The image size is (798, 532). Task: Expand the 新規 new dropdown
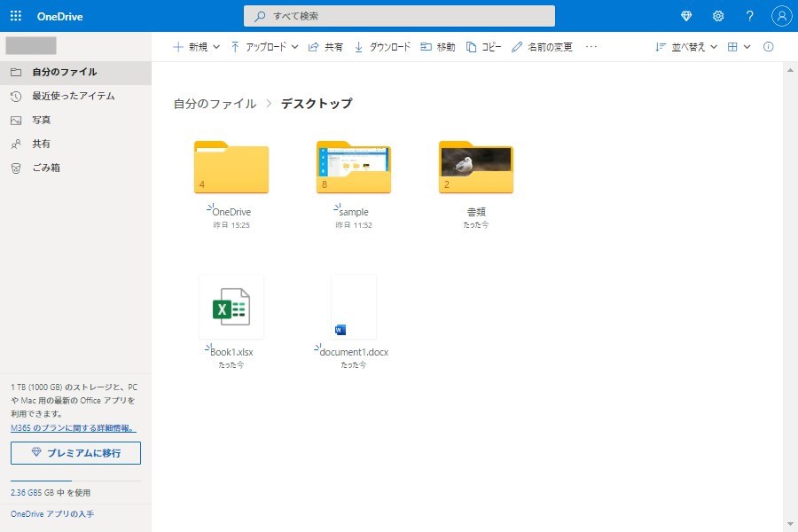196,47
